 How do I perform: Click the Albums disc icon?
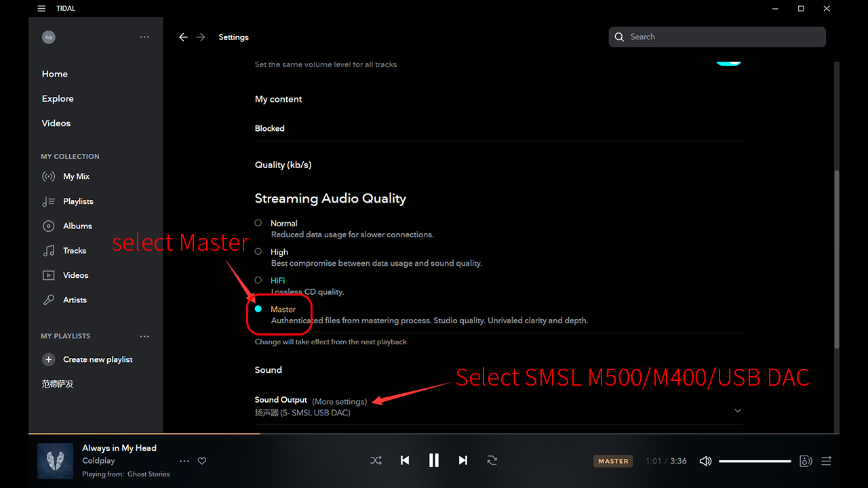coord(49,226)
